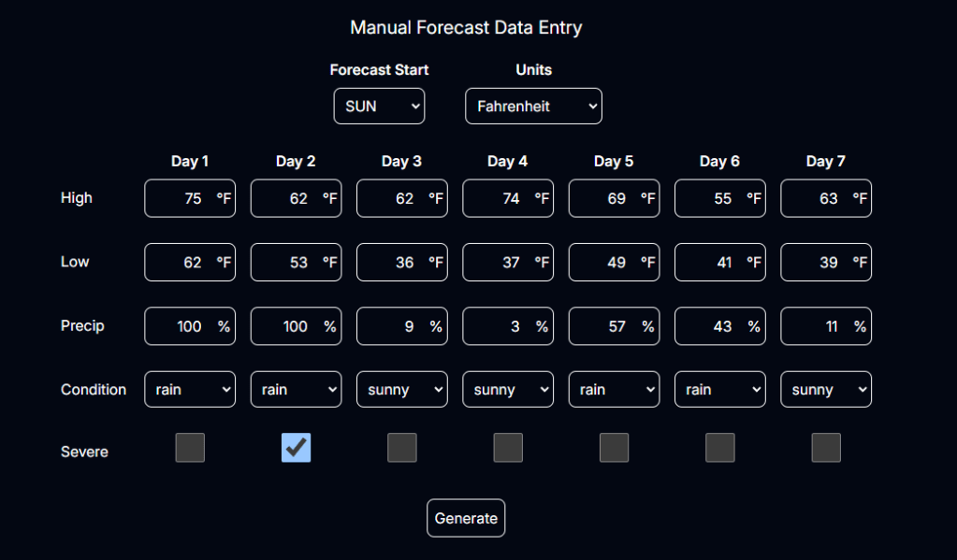Change the Day 4 Condition dropdown
This screenshot has width=957, height=560.
click(508, 390)
